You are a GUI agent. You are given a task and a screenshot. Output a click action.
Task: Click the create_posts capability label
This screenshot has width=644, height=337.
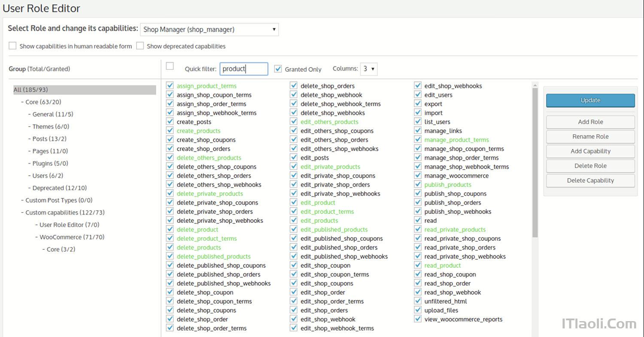point(194,122)
